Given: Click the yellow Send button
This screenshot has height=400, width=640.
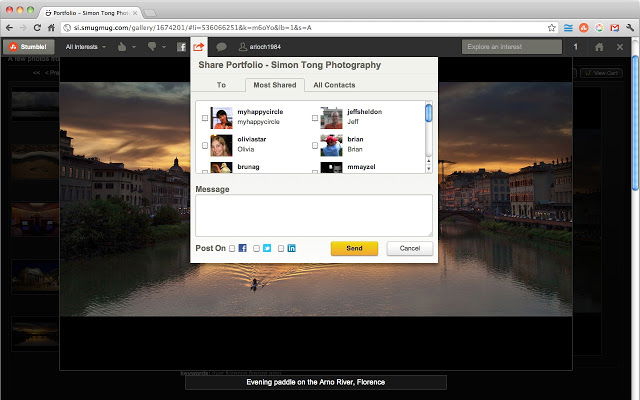Looking at the screenshot, I should (354, 248).
